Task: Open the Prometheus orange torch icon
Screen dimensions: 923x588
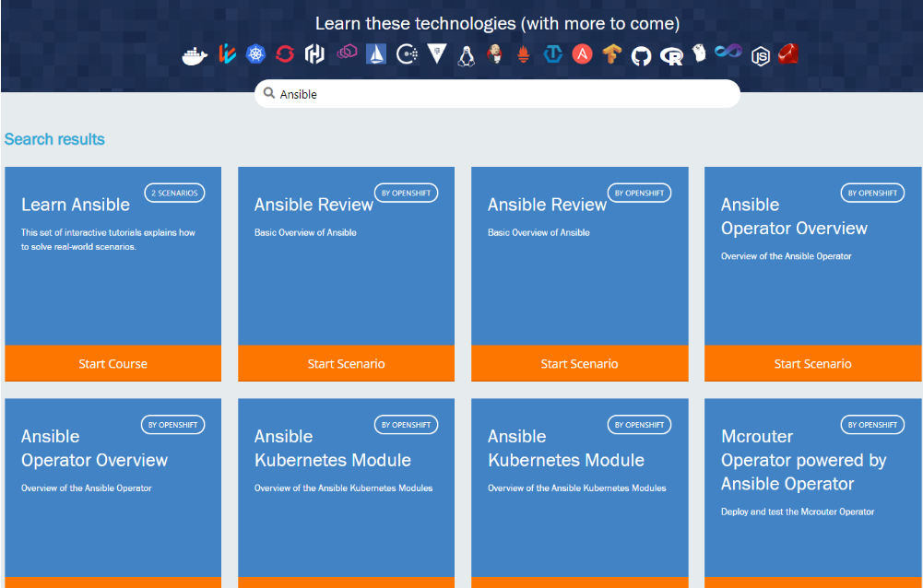Action: click(524, 54)
